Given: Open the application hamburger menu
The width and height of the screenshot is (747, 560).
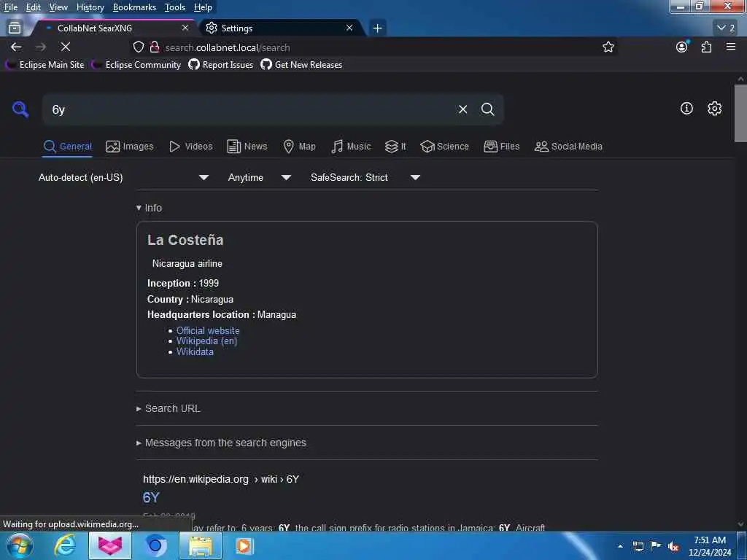Looking at the screenshot, I should pos(731,47).
